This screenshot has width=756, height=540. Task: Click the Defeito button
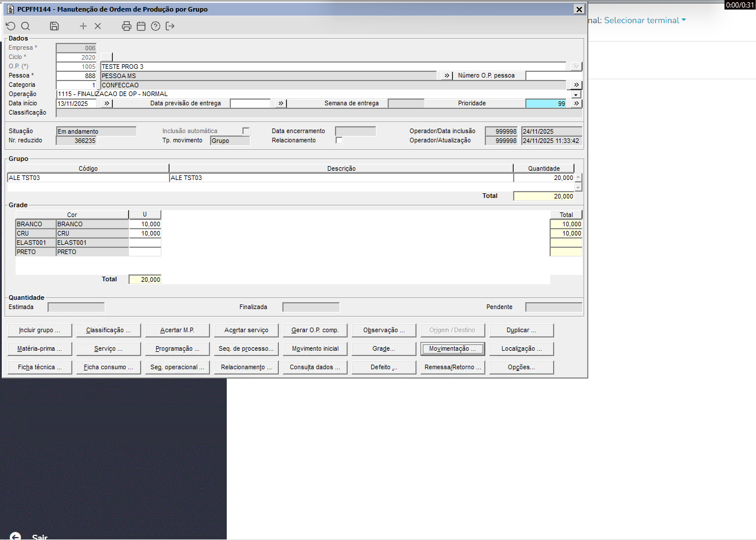coord(384,367)
